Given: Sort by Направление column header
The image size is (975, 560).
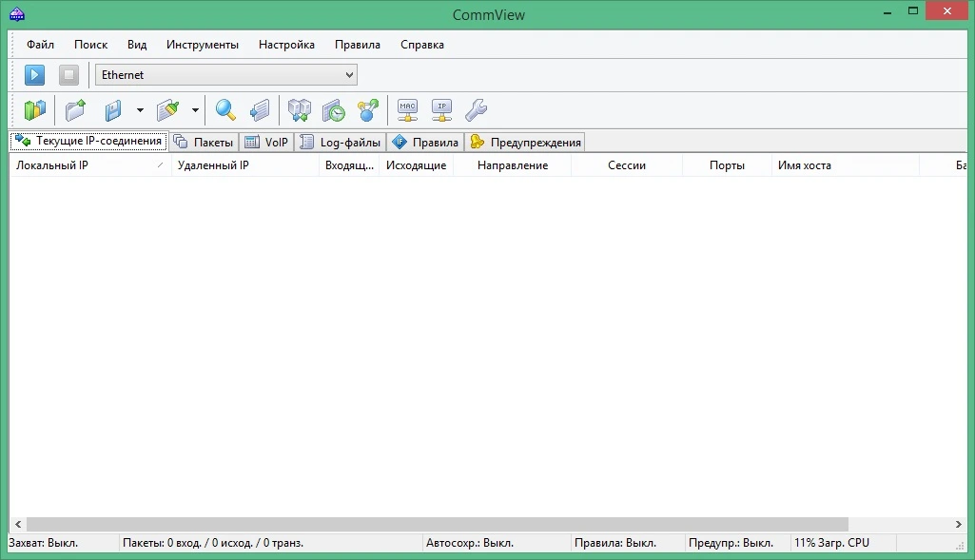Looking at the screenshot, I should pyautogui.click(x=513, y=165).
